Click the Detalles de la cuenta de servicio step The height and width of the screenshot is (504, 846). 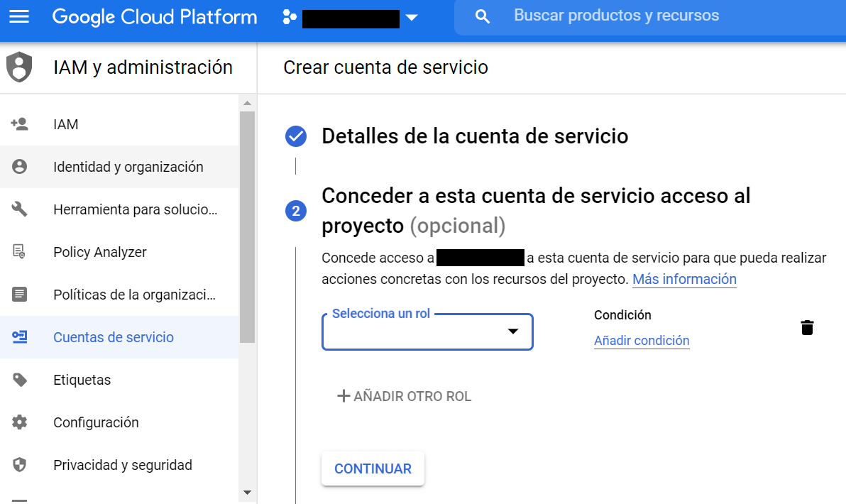coord(475,136)
